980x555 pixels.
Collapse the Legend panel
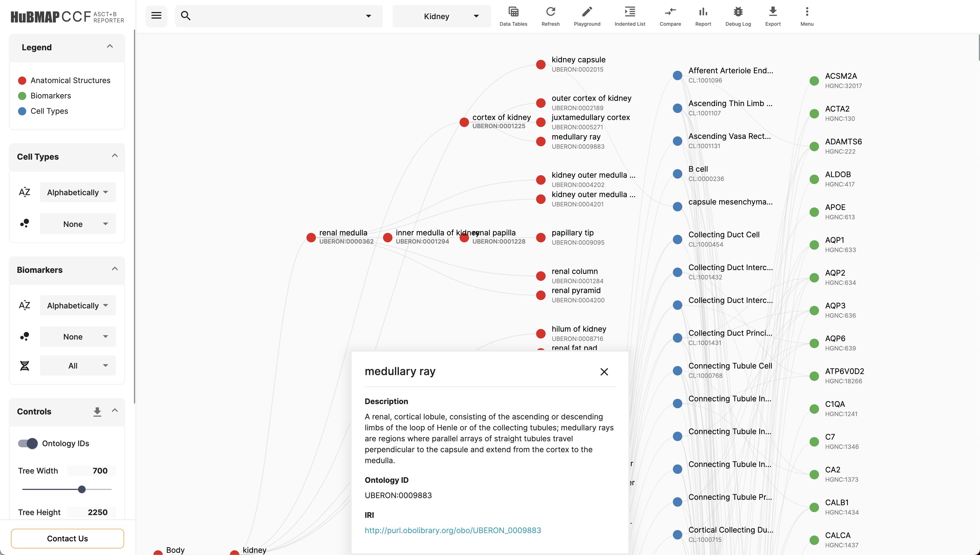click(110, 46)
